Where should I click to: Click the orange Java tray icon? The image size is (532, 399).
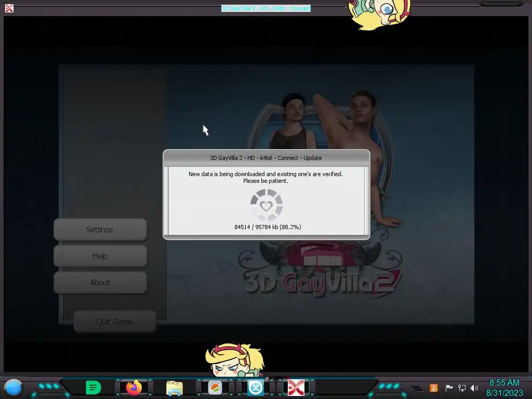434,388
